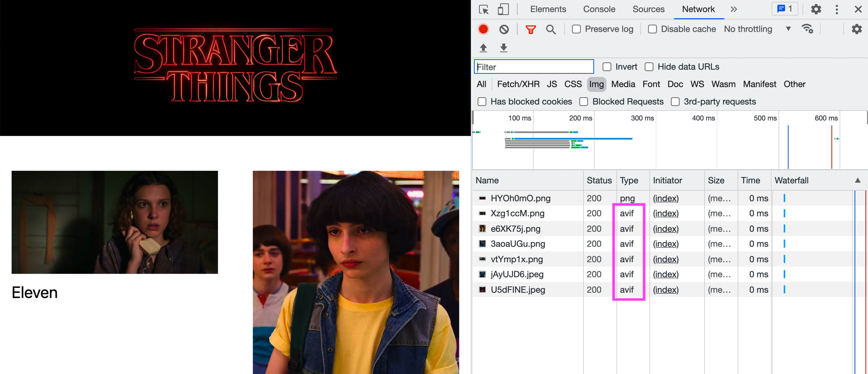Switch to the Elements tab
The image size is (868, 374).
[548, 9]
